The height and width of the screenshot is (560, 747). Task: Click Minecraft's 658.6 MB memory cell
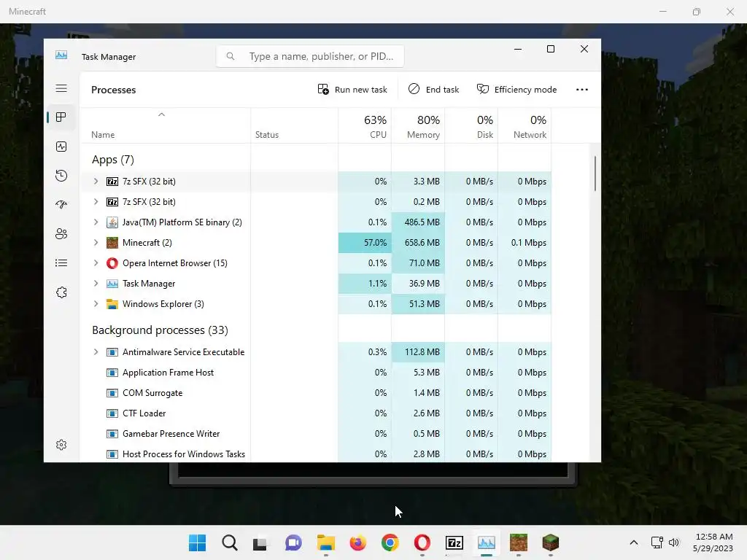click(418, 243)
